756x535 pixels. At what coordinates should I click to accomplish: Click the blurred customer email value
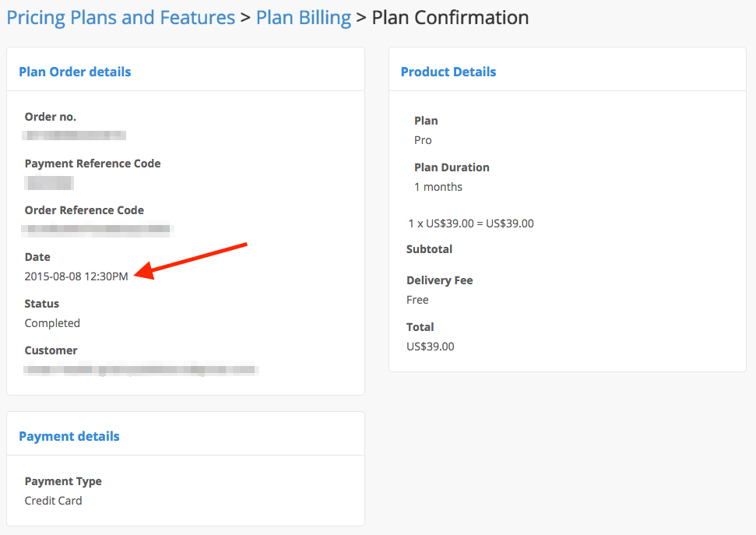(141, 370)
